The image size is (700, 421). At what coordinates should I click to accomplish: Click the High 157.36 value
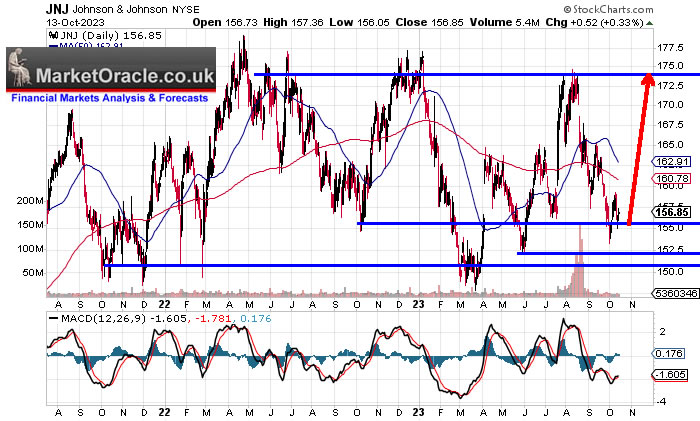pyautogui.click(x=293, y=22)
